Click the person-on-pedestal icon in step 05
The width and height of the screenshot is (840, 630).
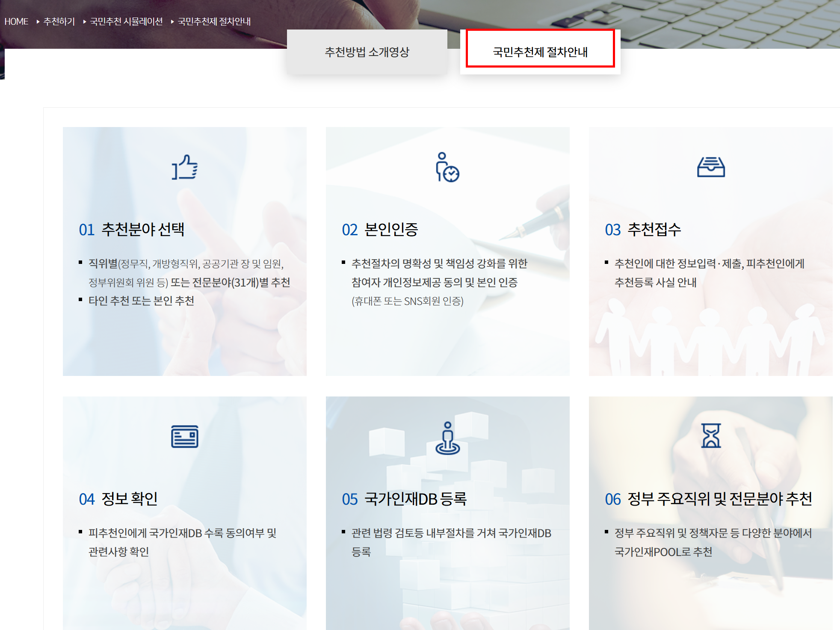coord(447,438)
